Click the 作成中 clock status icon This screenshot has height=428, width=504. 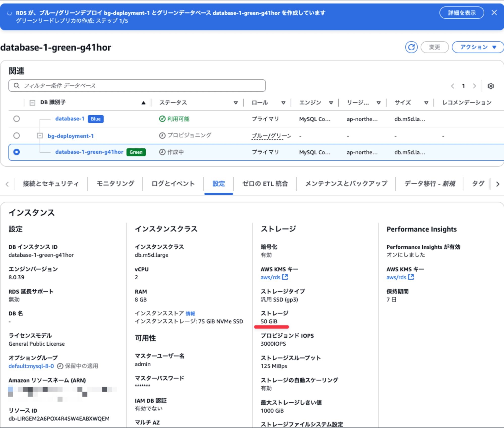tap(162, 152)
